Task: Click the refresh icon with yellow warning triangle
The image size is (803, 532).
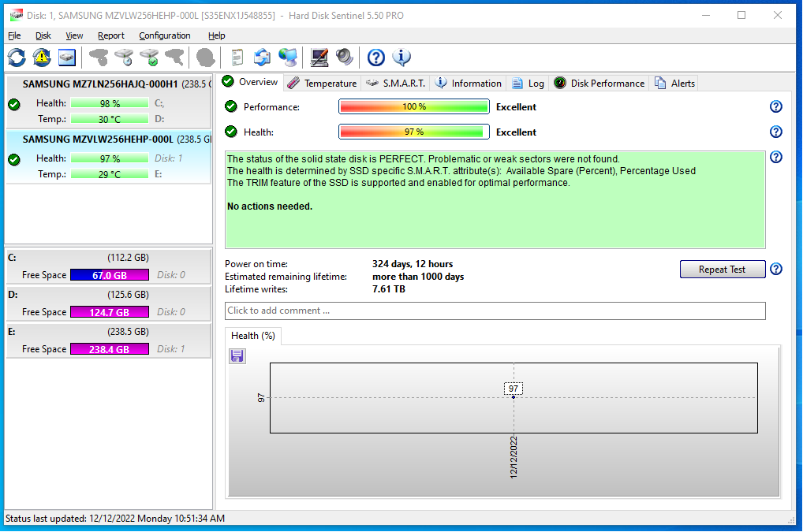Action: (x=42, y=58)
